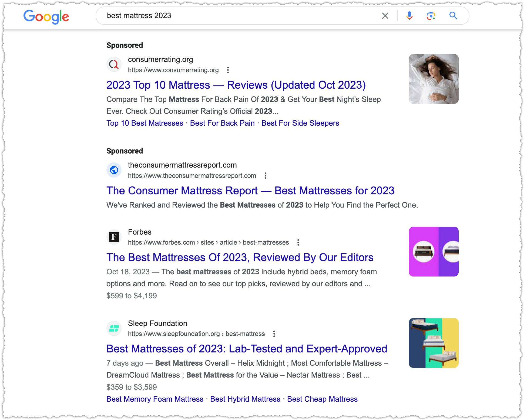This screenshot has width=524, height=420.
Task: Start voice search with the microphone icon
Action: pyautogui.click(x=409, y=16)
